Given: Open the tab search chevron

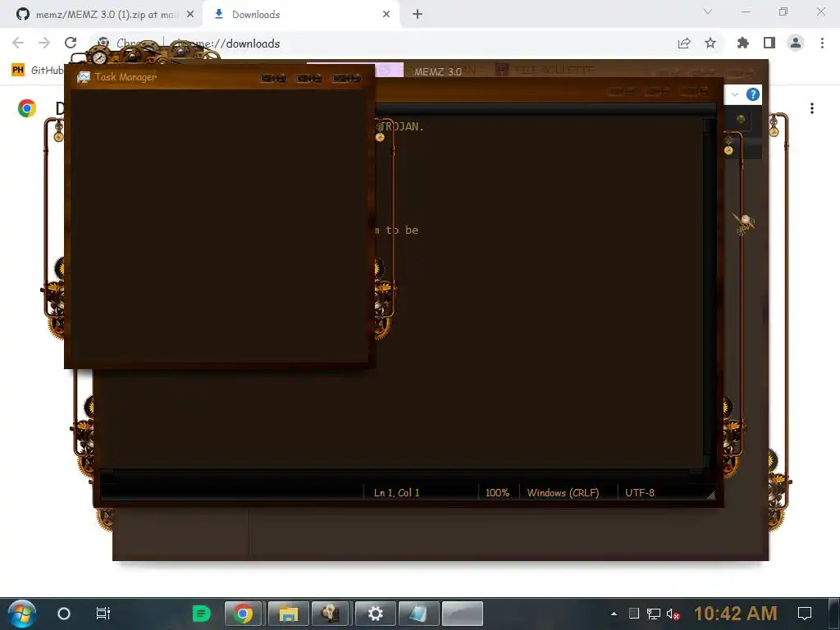Looking at the screenshot, I should [708, 11].
